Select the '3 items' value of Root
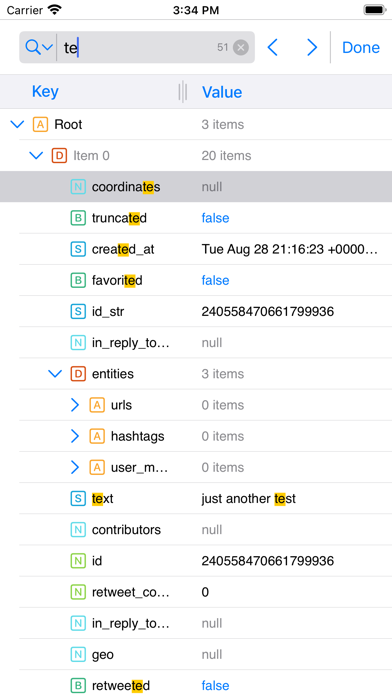This screenshot has width=392, height=696. 223,124
